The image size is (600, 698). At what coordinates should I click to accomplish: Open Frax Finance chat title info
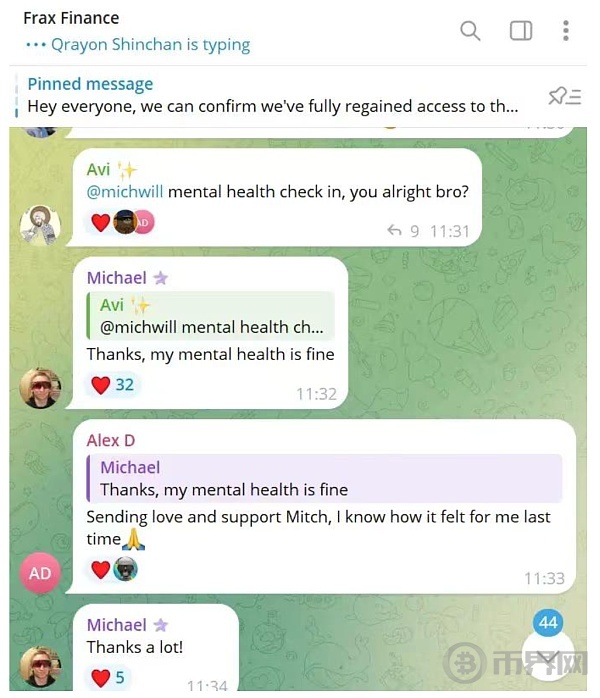click(71, 18)
